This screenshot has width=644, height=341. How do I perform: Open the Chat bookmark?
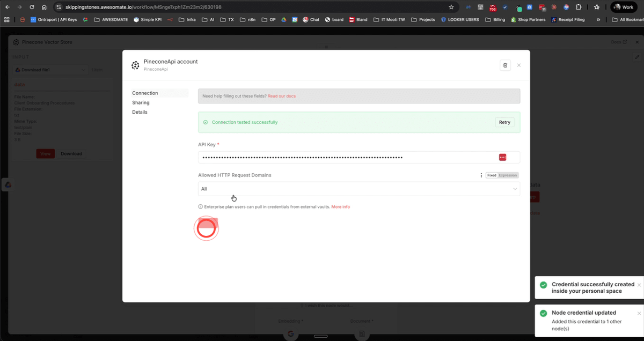coord(311,19)
